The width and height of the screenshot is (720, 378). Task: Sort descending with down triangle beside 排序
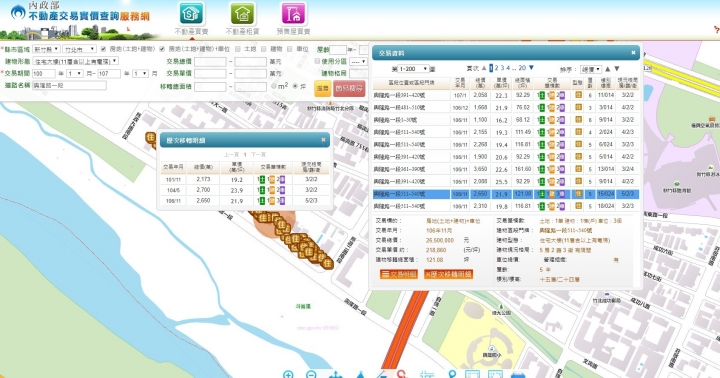coord(617,69)
